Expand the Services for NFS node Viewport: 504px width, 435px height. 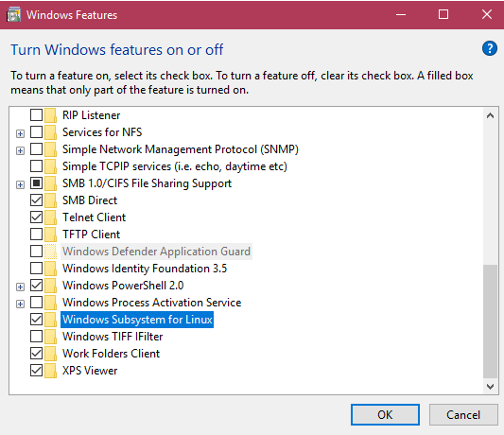(20, 133)
